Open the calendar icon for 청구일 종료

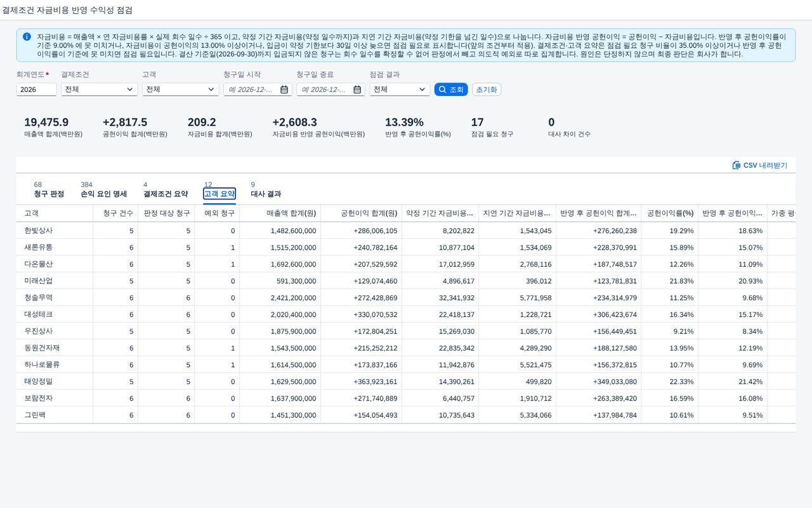(x=357, y=90)
